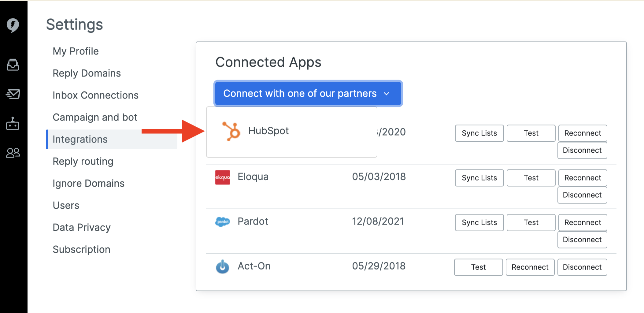This screenshot has width=644, height=313.
Task: Open the robot bot settings icon
Action: click(13, 124)
